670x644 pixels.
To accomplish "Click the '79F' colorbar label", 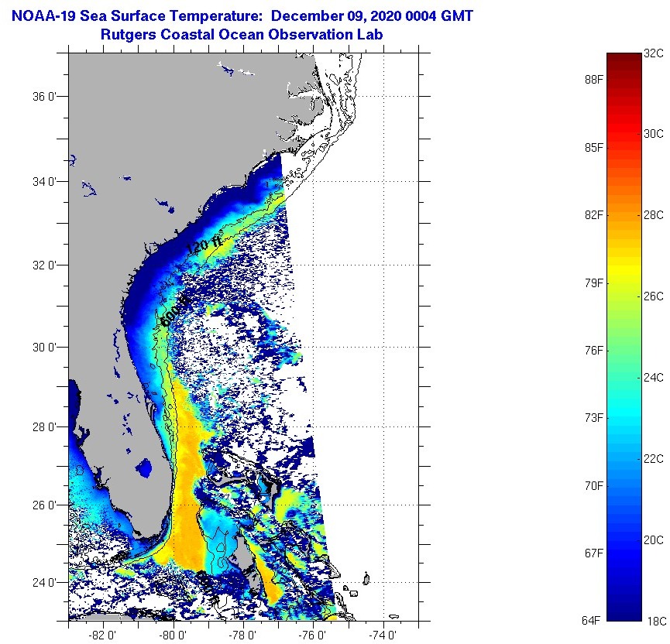I will pyautogui.click(x=594, y=283).
